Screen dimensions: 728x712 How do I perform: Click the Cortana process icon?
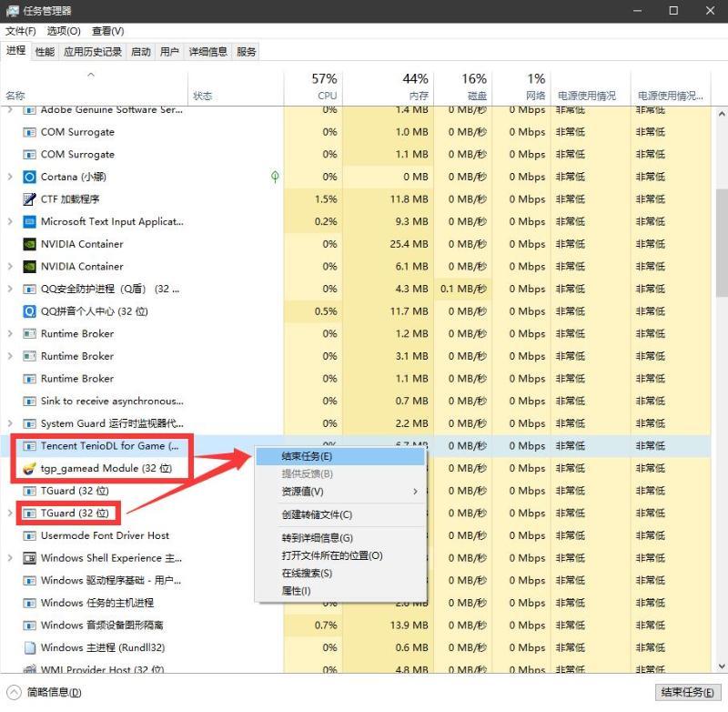coord(29,177)
